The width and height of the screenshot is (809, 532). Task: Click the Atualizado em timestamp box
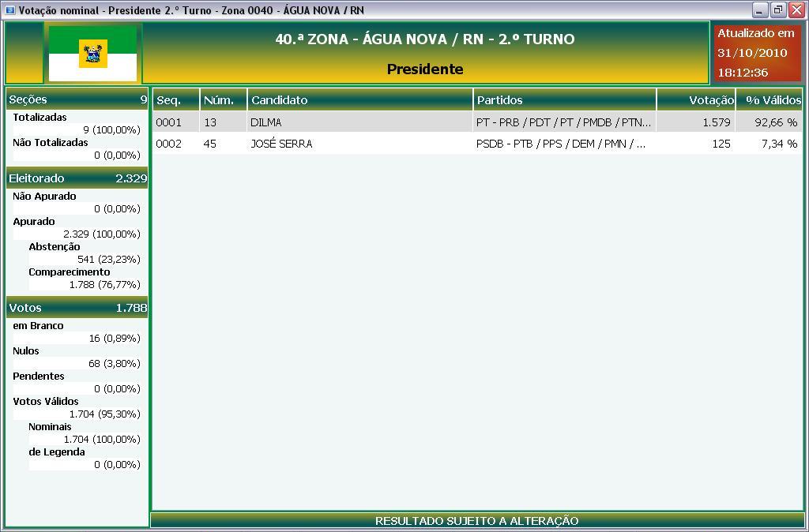click(x=757, y=53)
